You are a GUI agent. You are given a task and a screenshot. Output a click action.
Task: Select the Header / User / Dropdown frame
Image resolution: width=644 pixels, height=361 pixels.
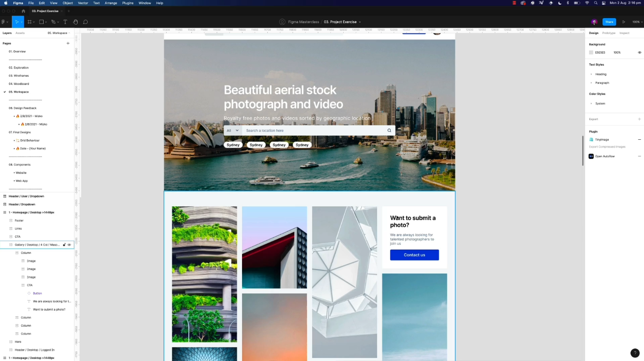pos(26,196)
